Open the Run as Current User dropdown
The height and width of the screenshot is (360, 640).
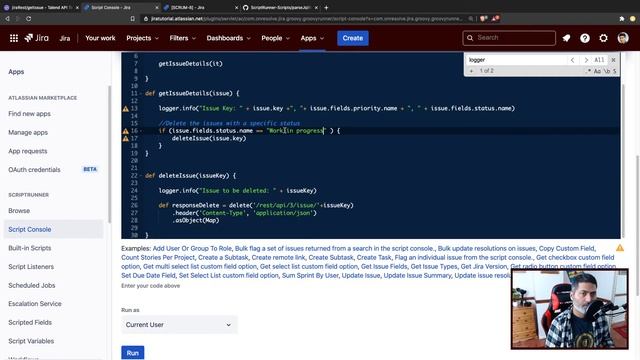(x=179, y=324)
